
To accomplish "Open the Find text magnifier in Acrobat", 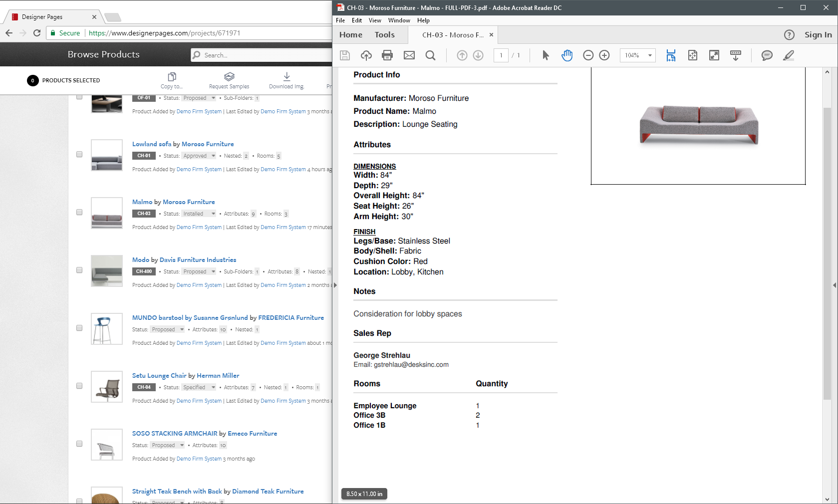I will (x=430, y=55).
